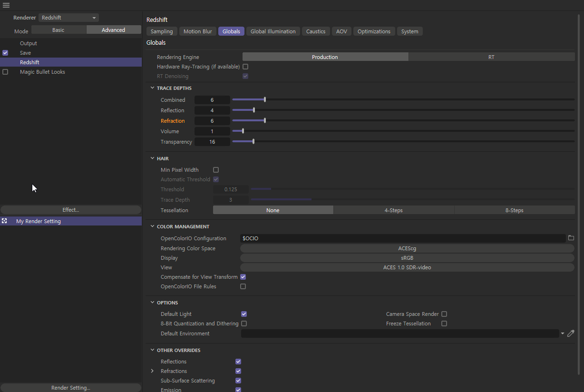Disable Compensate for View Transform
The width and height of the screenshot is (584, 392).
coord(243,277)
